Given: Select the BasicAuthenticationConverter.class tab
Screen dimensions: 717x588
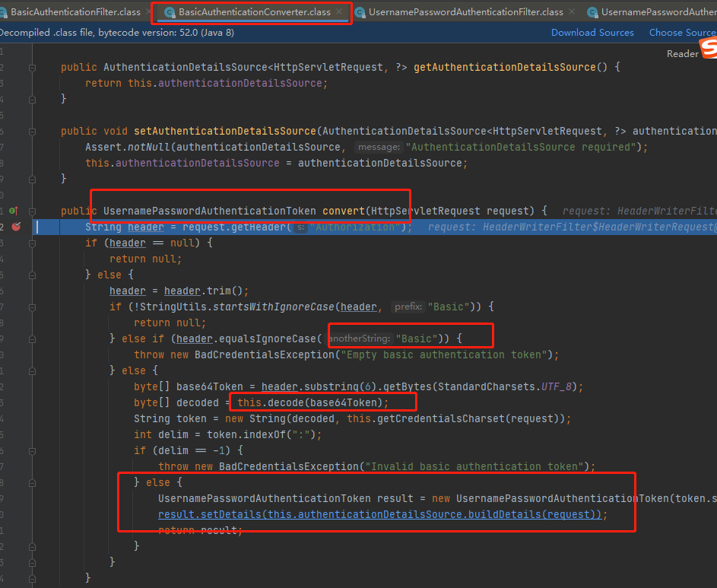Looking at the screenshot, I should 254,12.
